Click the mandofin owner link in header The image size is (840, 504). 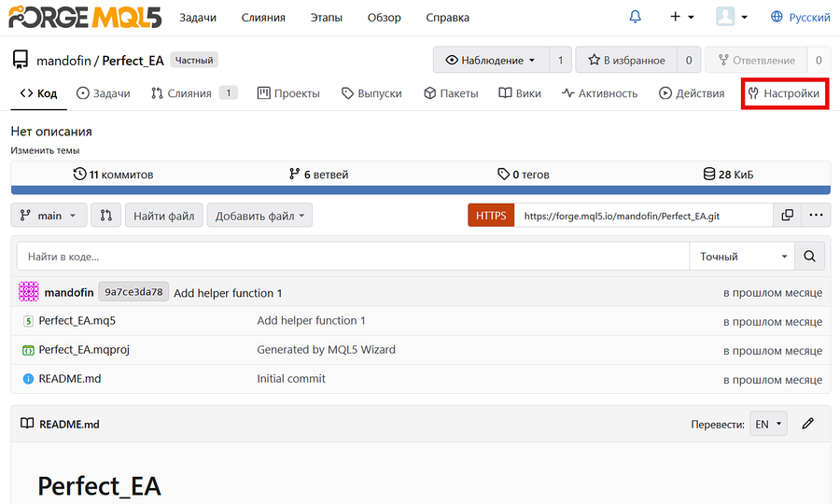pyautogui.click(x=63, y=61)
